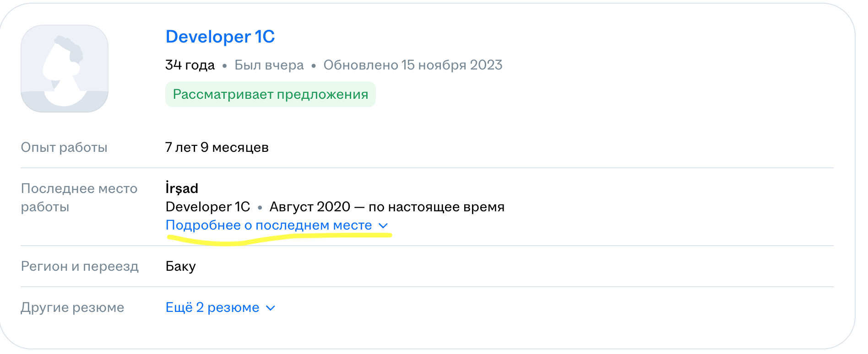Click the candidate avatar placeholder image
Screen dimensions: 868x354
(65, 69)
